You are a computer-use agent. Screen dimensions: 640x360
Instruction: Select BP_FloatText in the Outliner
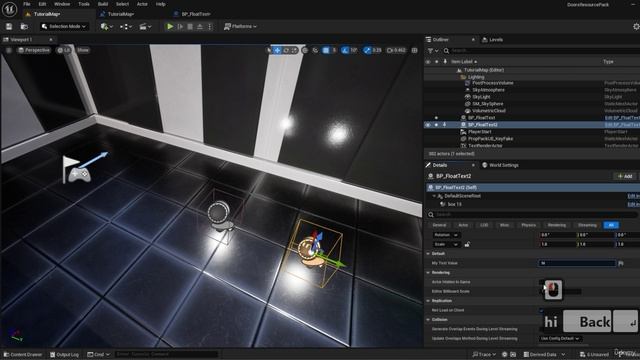pyautogui.click(x=482, y=118)
